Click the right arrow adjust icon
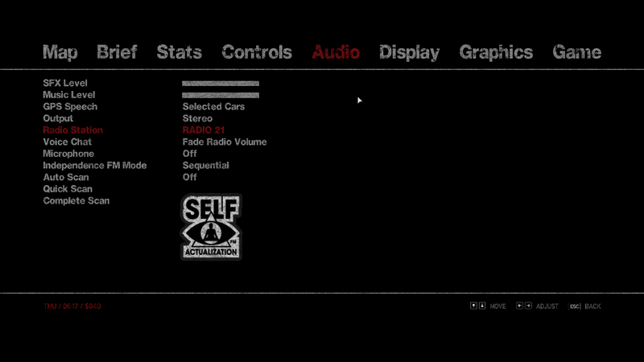The height and width of the screenshot is (362, 644). pos(528,306)
